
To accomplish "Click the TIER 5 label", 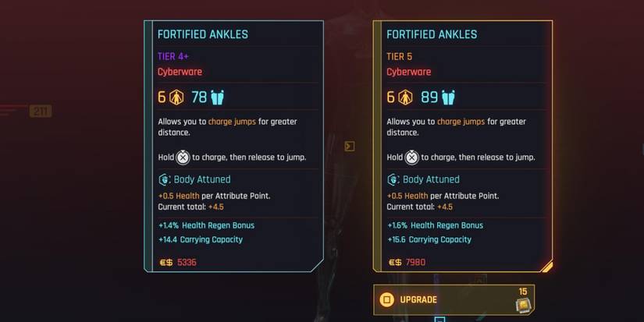I will [x=400, y=57].
